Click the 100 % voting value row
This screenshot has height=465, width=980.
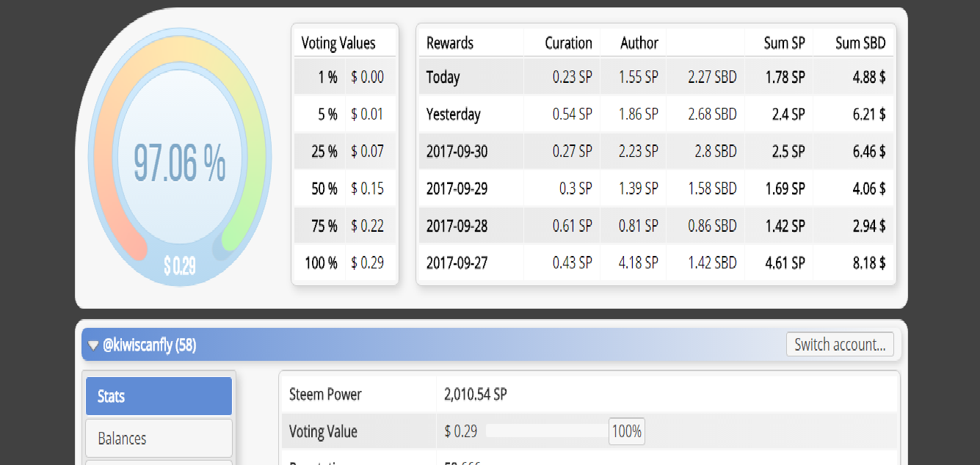pyautogui.click(x=345, y=263)
